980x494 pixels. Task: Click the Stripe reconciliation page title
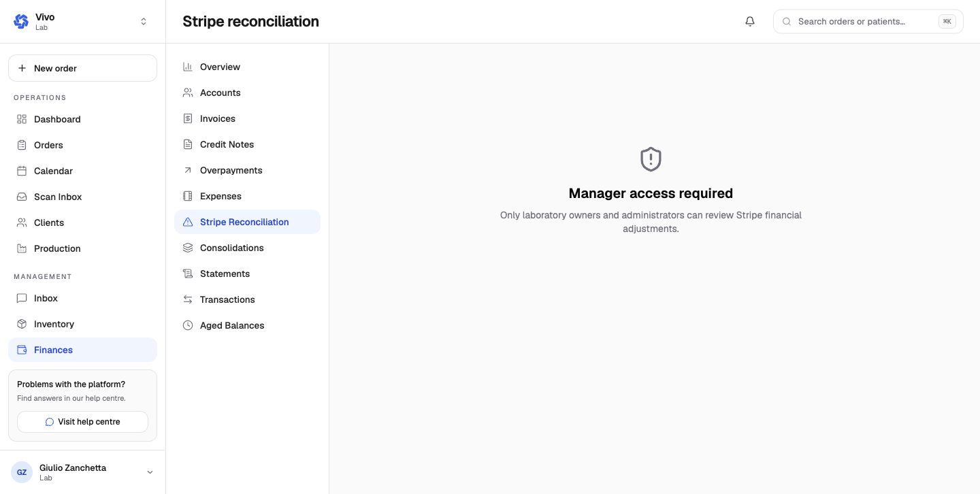(x=250, y=21)
